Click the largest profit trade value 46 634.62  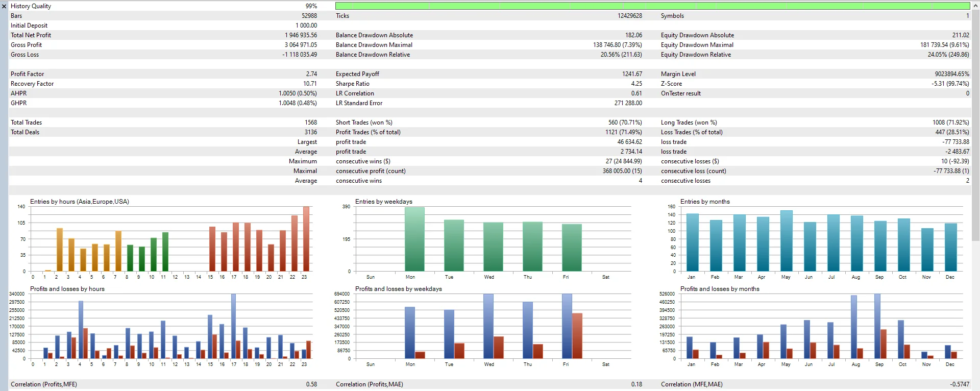click(630, 142)
